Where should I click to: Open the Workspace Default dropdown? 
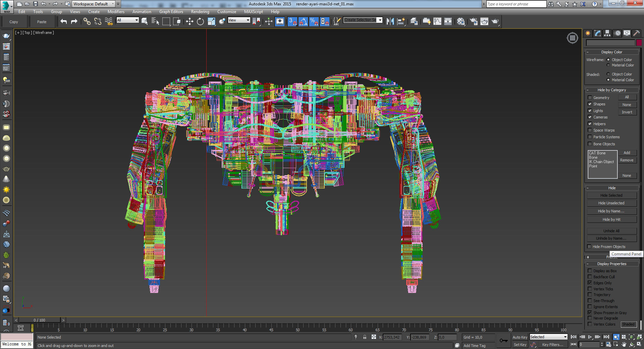[94, 4]
